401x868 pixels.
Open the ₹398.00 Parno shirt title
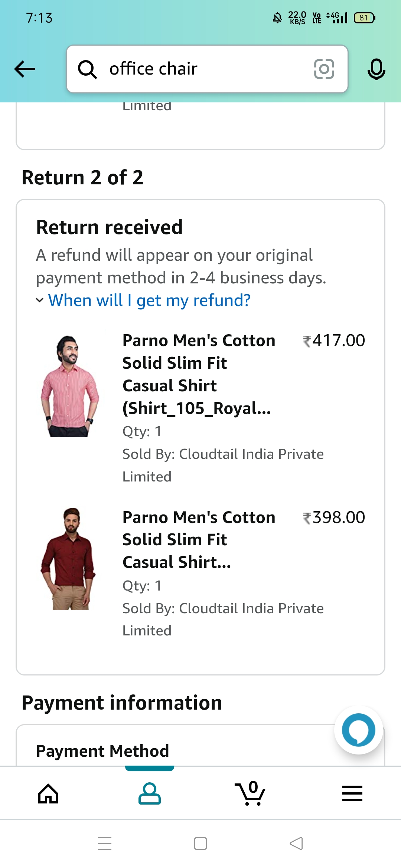tap(199, 539)
